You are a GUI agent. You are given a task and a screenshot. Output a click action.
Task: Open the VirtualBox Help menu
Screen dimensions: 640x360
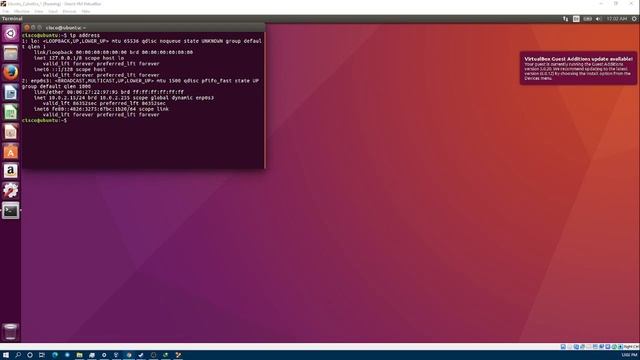coord(86,11)
